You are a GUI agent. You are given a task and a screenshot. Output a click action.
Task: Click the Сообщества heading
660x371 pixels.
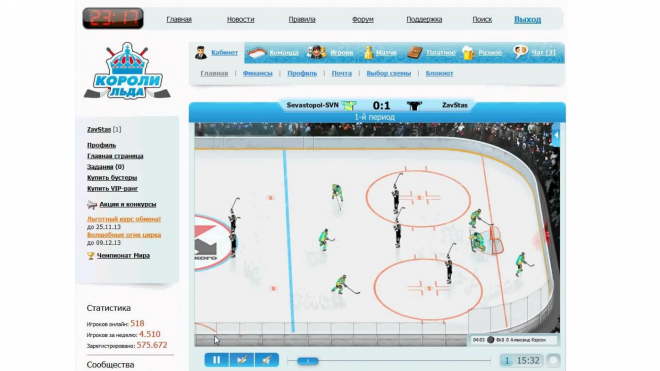tap(110, 365)
